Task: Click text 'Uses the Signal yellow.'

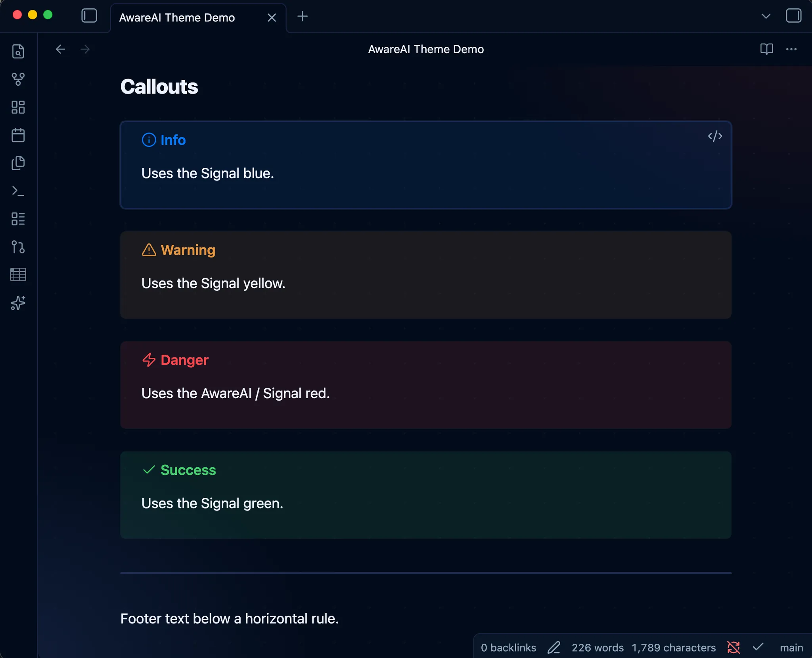Action: (213, 283)
